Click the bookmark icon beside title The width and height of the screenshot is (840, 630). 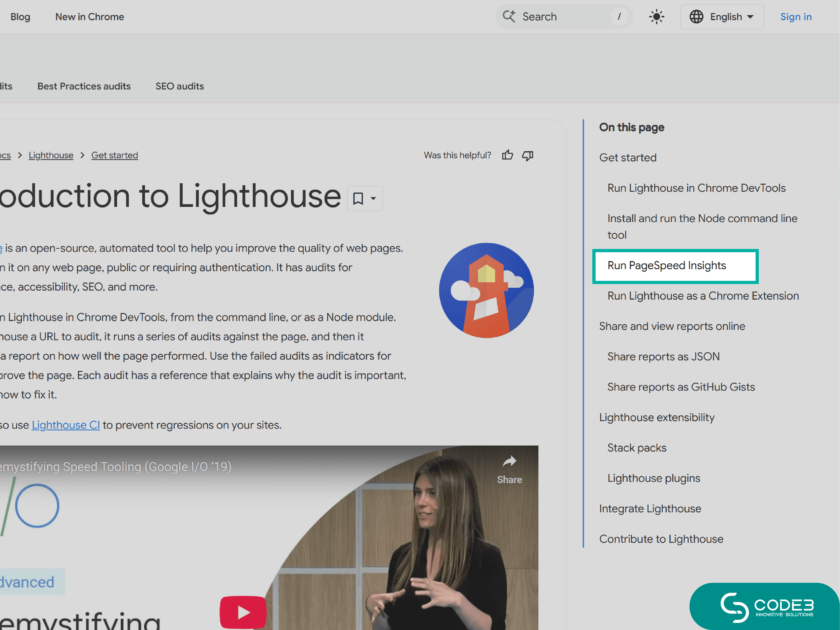coord(358,198)
